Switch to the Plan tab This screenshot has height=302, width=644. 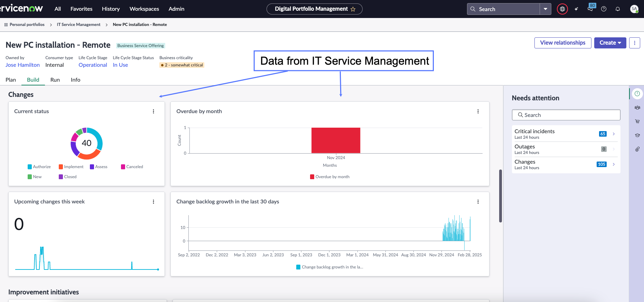11,80
